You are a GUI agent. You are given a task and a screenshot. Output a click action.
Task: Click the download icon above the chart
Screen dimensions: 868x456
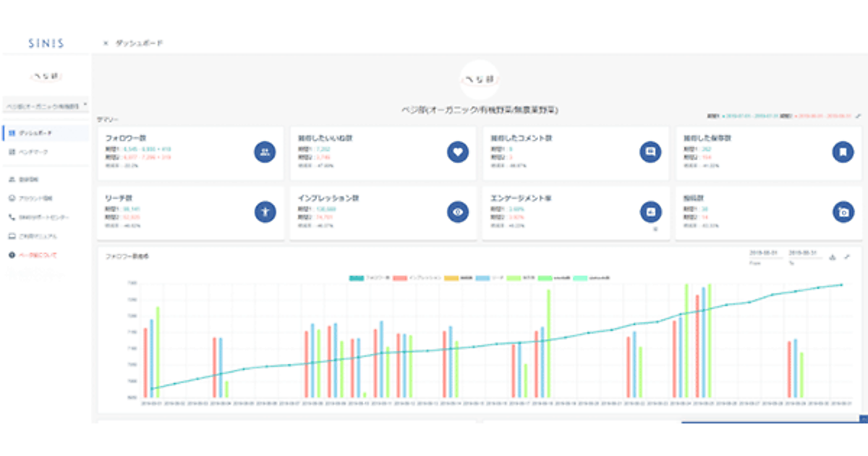832,256
